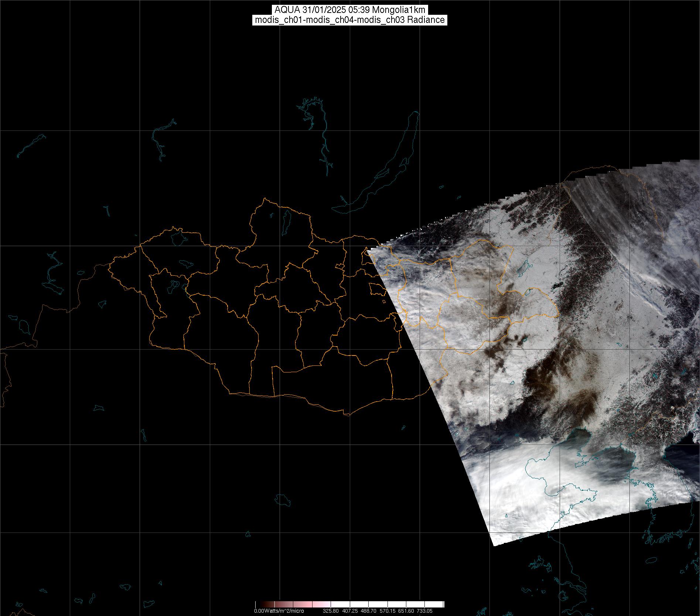
Task: Click the 407.25 scale value
Action: tap(350, 611)
